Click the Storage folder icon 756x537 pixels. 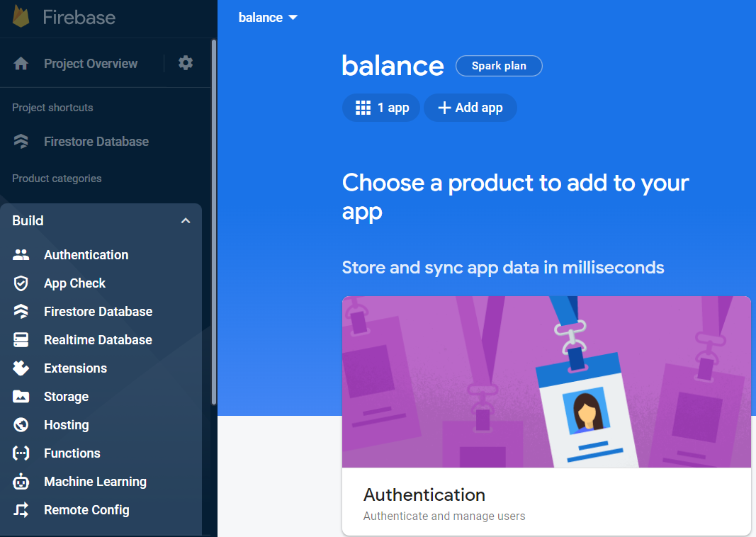click(x=21, y=397)
